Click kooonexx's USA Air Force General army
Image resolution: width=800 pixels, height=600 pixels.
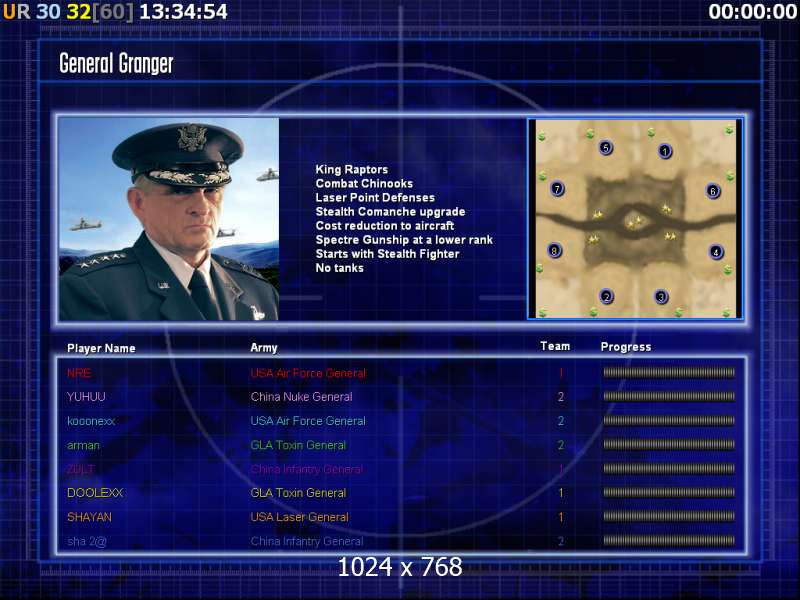pyautogui.click(x=308, y=421)
